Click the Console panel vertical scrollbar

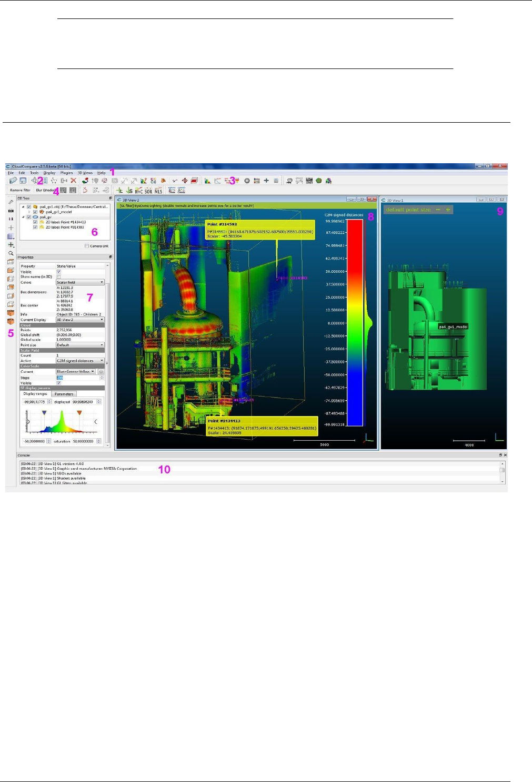pyautogui.click(x=502, y=472)
